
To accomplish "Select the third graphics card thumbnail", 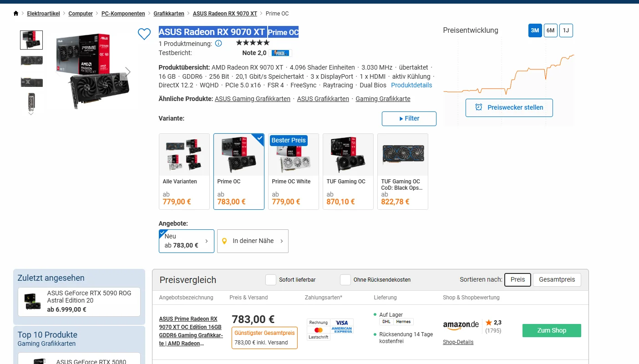I will pos(31,82).
